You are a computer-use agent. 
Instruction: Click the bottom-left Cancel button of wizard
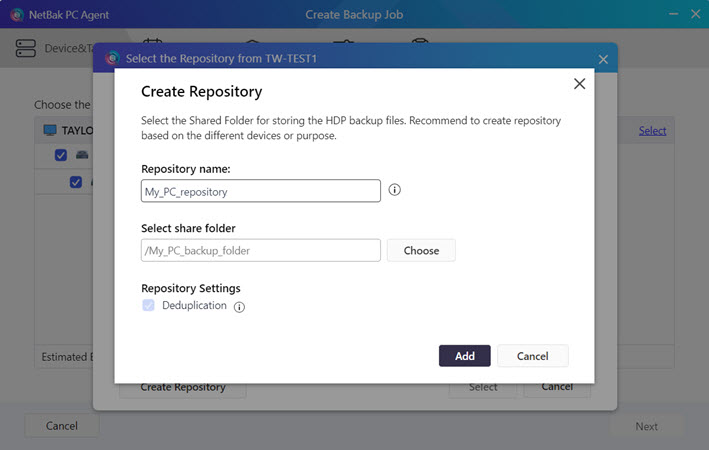(62, 426)
